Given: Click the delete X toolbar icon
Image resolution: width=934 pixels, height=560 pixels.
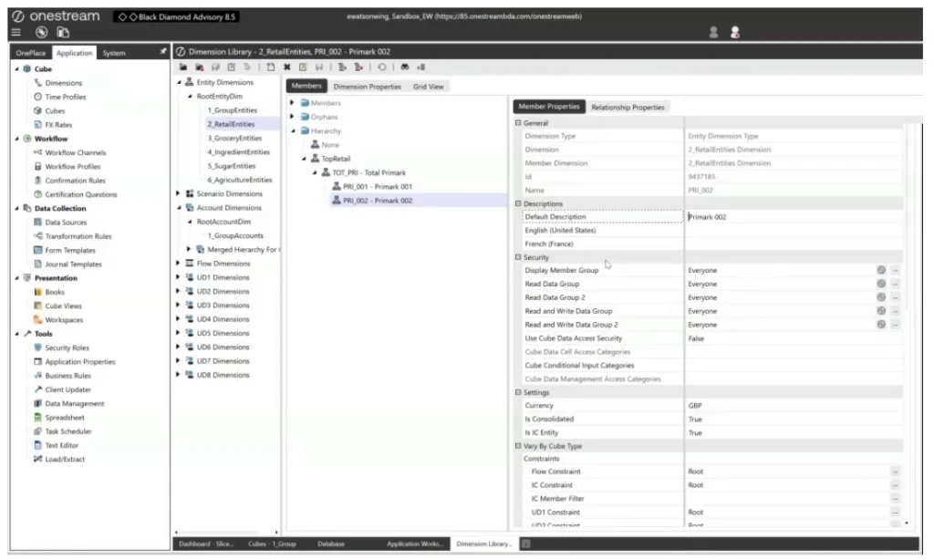Looking at the screenshot, I should [287, 67].
